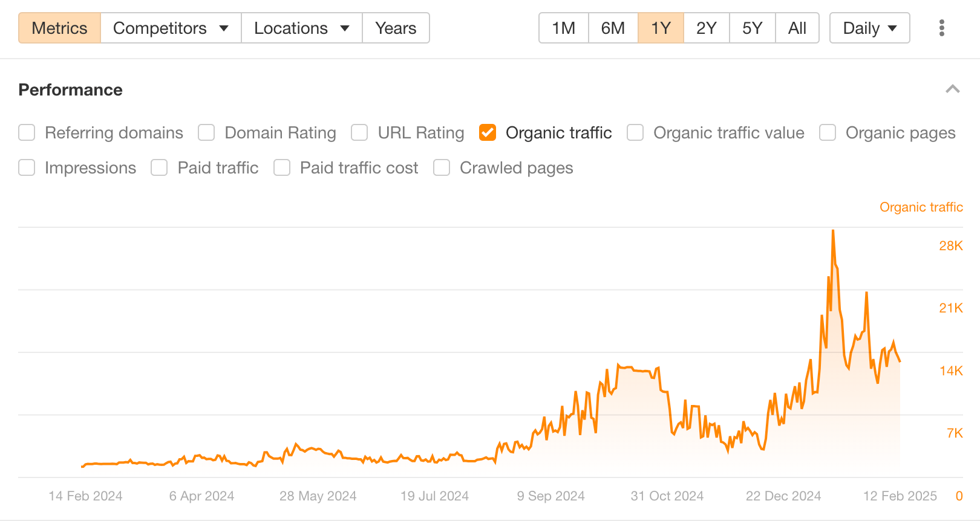
Task: Click the 28K axis value
Action: coord(950,245)
